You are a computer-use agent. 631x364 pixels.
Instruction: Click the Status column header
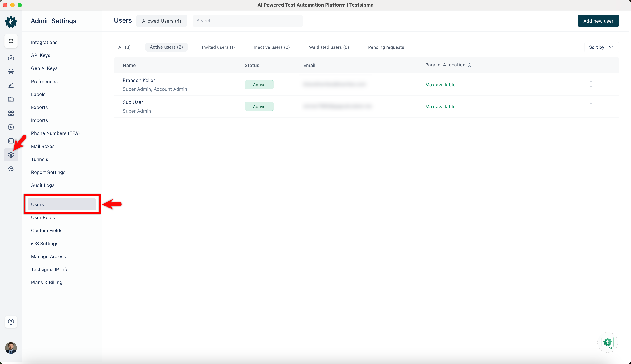252,65
